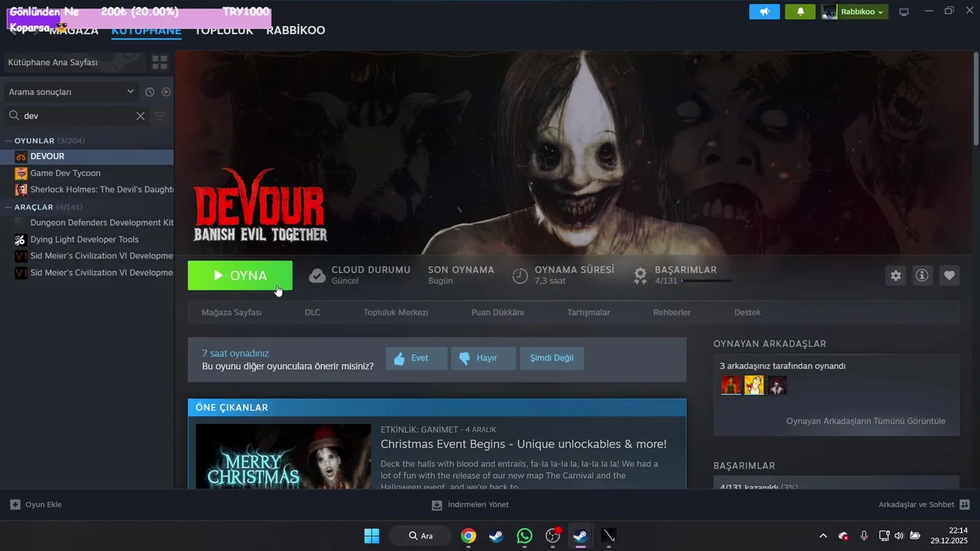Open the DLC tab
The image size is (980, 551).
tap(312, 312)
